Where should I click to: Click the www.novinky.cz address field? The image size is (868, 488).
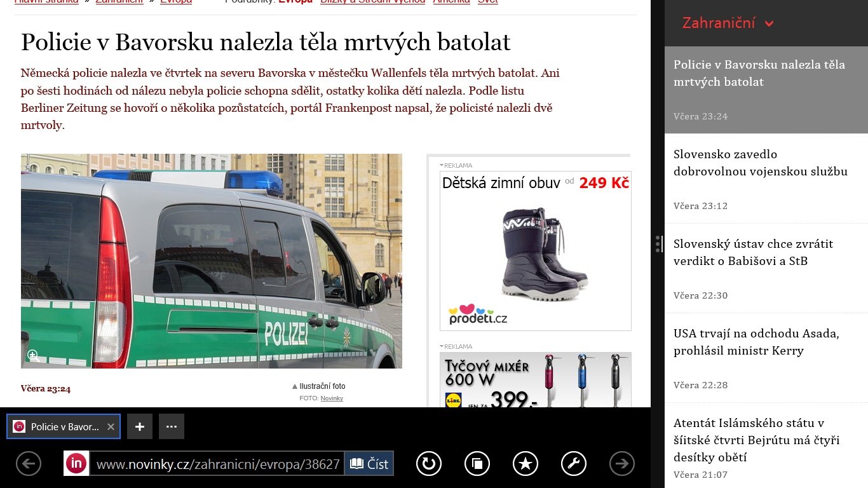point(217,464)
